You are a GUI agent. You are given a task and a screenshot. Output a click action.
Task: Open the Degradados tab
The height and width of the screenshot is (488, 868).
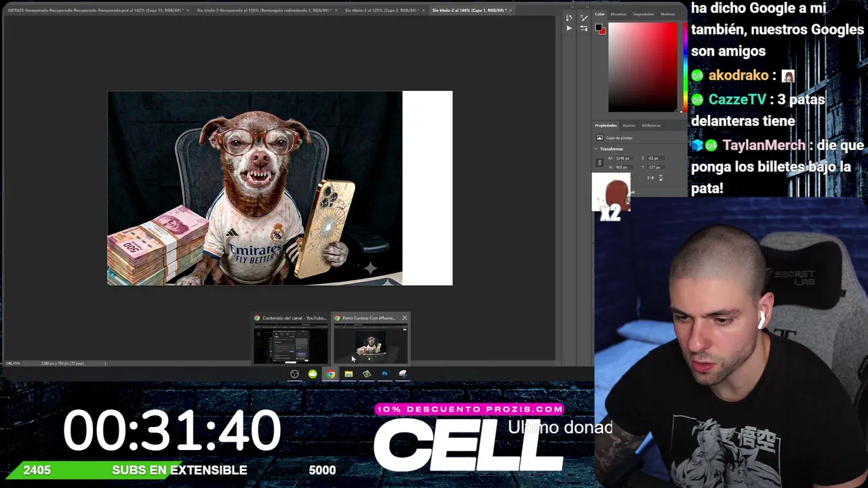click(x=644, y=14)
